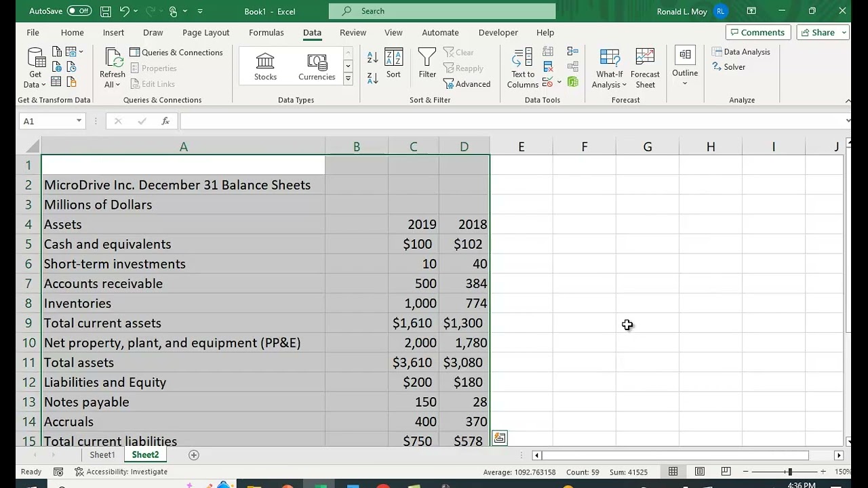
Task: Open the Get Data menu
Action: 35,68
